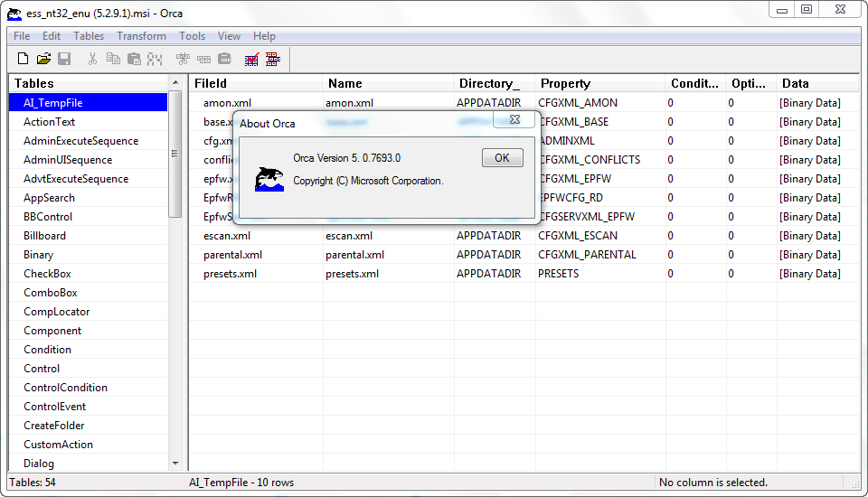Open the View menu
This screenshot has height=497, width=868.
click(x=229, y=36)
